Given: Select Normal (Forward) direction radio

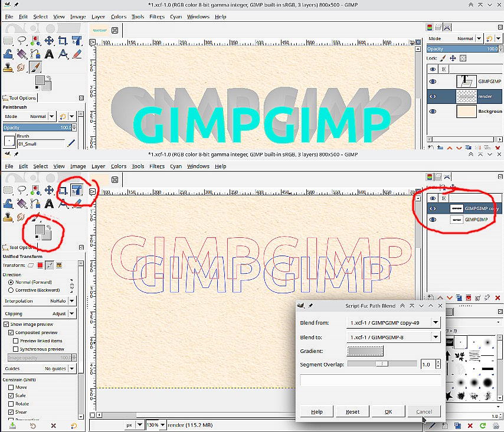Looking at the screenshot, I should [11, 282].
